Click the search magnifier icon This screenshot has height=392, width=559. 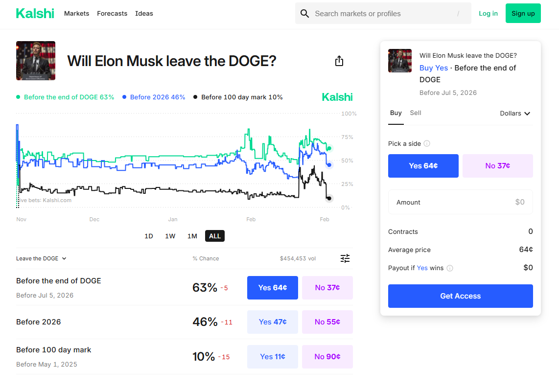[x=304, y=14]
